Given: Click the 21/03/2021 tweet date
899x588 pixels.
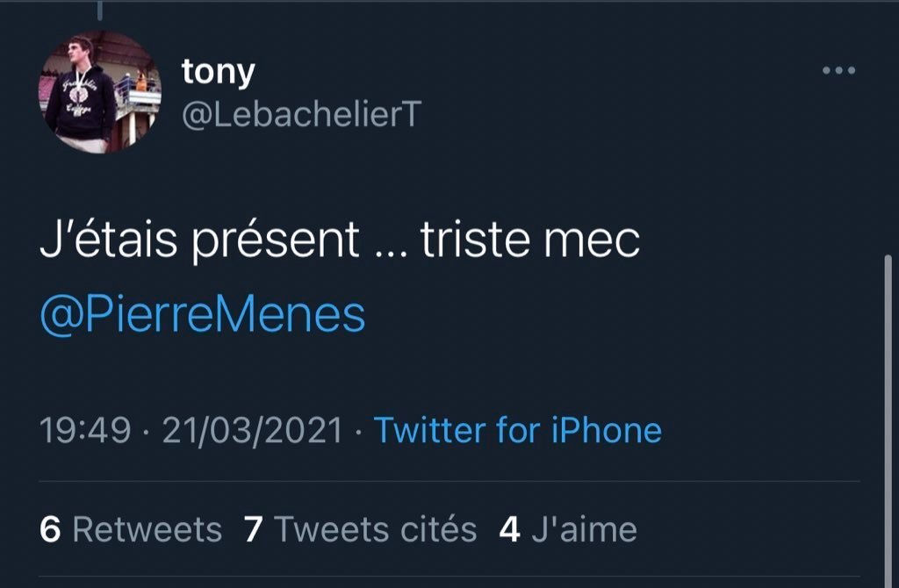Looking at the screenshot, I should coord(253,431).
